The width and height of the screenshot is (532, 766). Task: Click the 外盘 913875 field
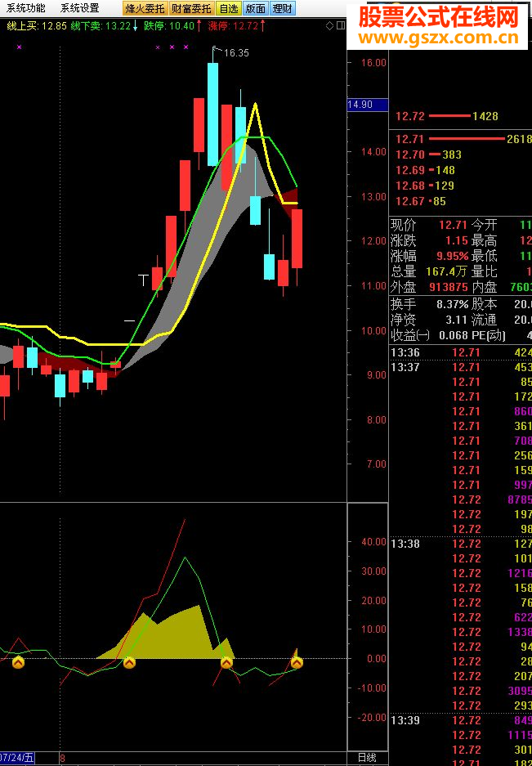[x=429, y=287]
